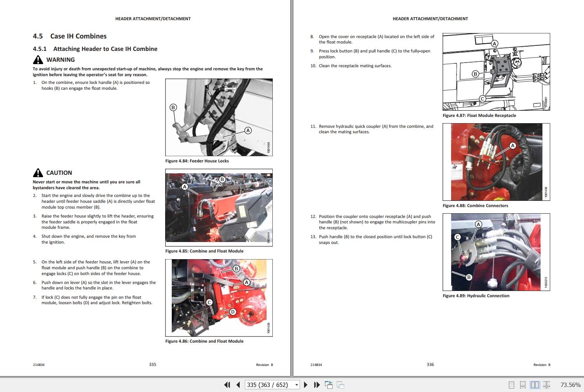Toggle the two-page facing layout
Viewport: 584px width, 392px height.
coord(535,385)
